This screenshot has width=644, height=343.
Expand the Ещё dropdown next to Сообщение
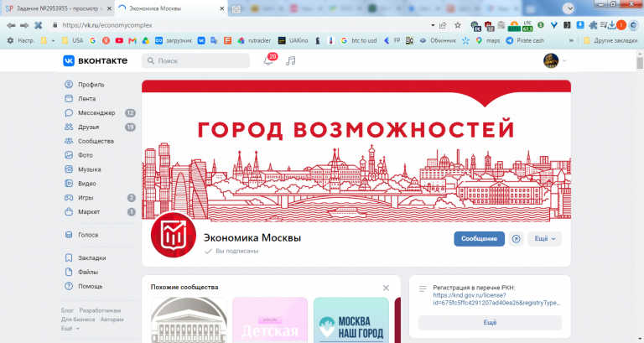click(x=545, y=239)
